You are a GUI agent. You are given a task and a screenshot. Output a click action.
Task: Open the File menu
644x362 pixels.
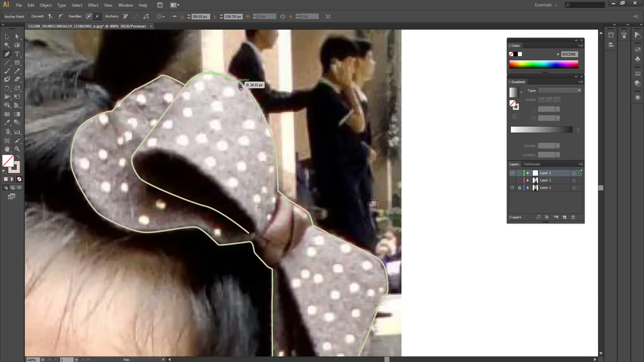(19, 5)
